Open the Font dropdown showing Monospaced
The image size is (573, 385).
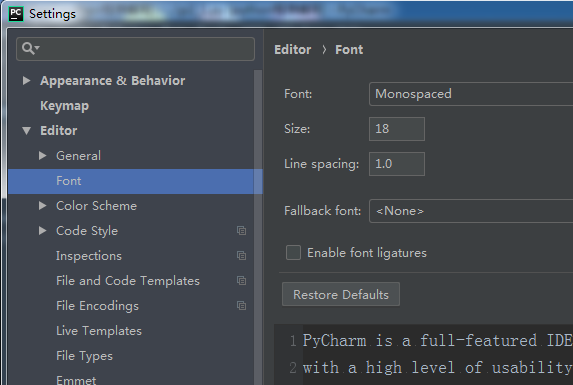pos(471,94)
